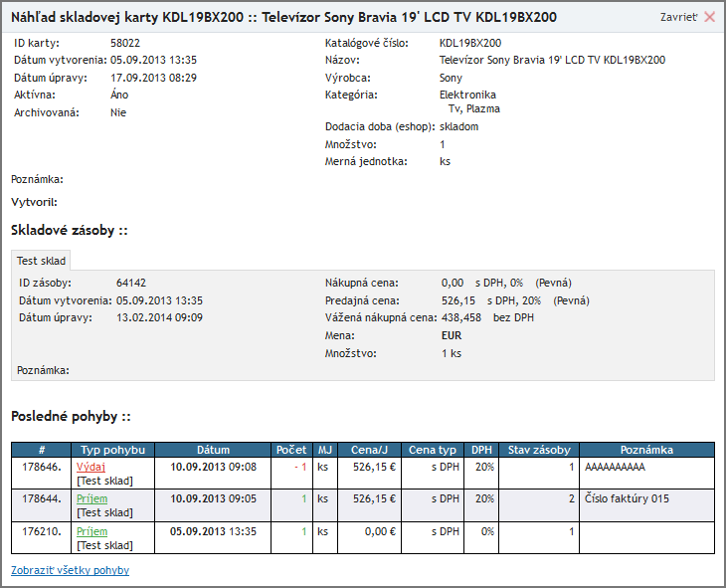
Task: Click the Katalógové číslo value KDL19BX200
Action: tap(469, 44)
